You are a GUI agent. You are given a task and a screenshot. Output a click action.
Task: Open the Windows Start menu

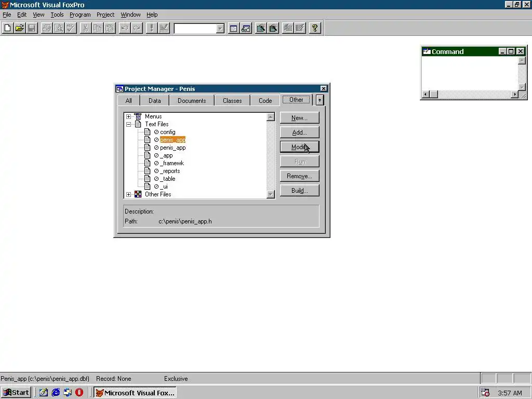pos(16,393)
